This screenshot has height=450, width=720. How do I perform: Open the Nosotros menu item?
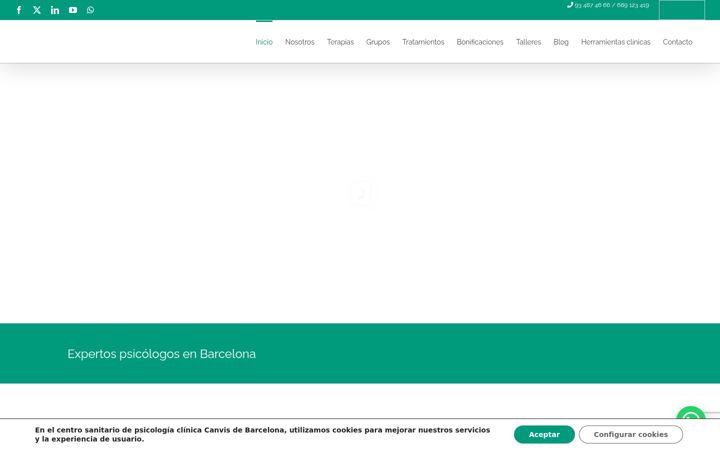pos(299,42)
